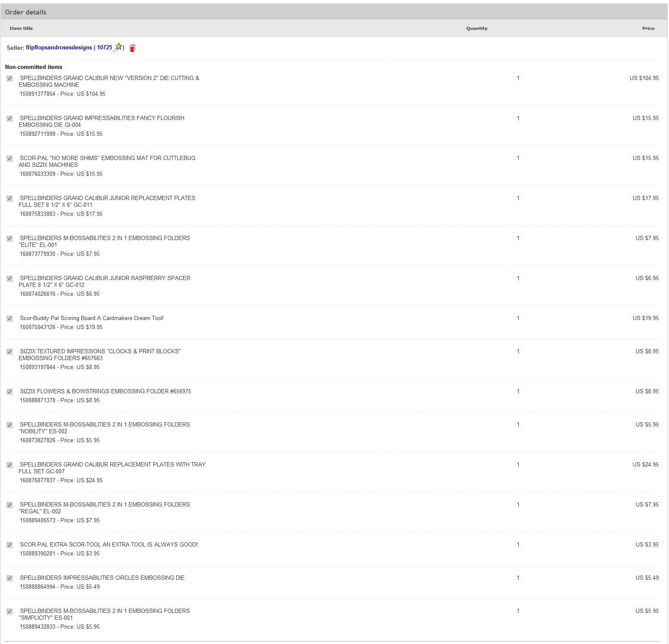Click the red eBay store door icon
This screenshot has height=644, width=669.
132,48
